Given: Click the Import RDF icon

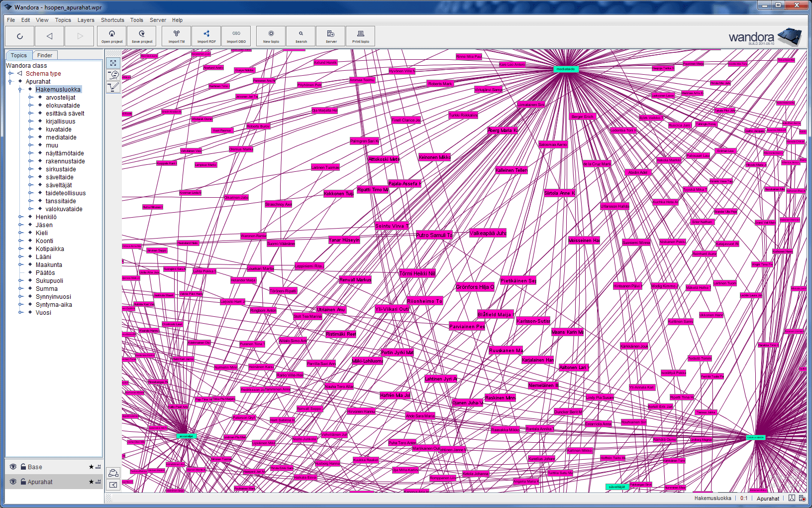Looking at the screenshot, I should click(x=206, y=36).
